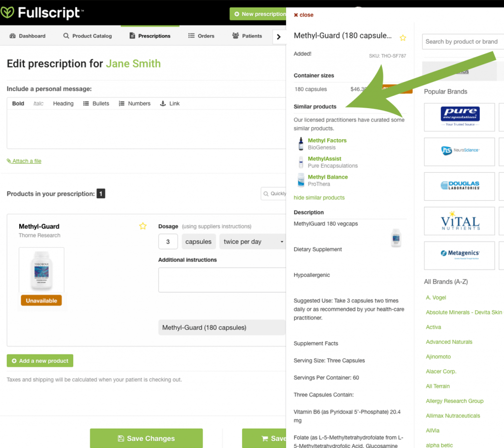Insert a Heading in the message
The width and height of the screenshot is (504, 448).
click(x=63, y=103)
